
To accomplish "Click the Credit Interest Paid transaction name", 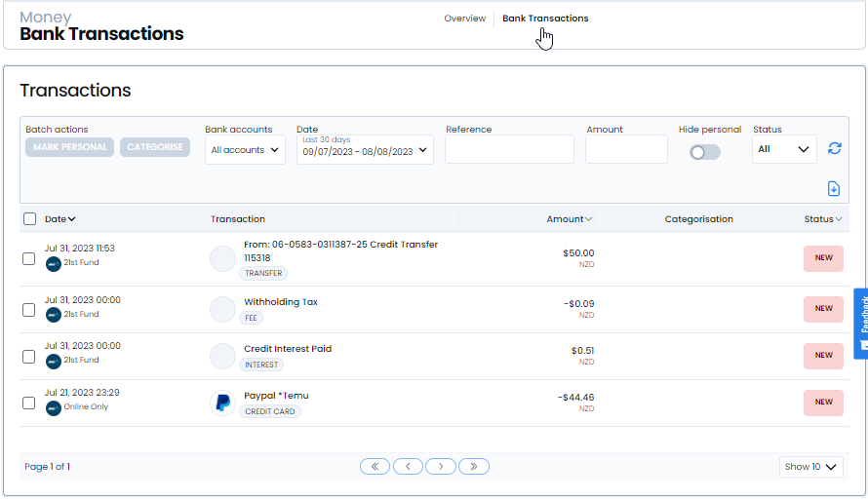I will pos(288,349).
